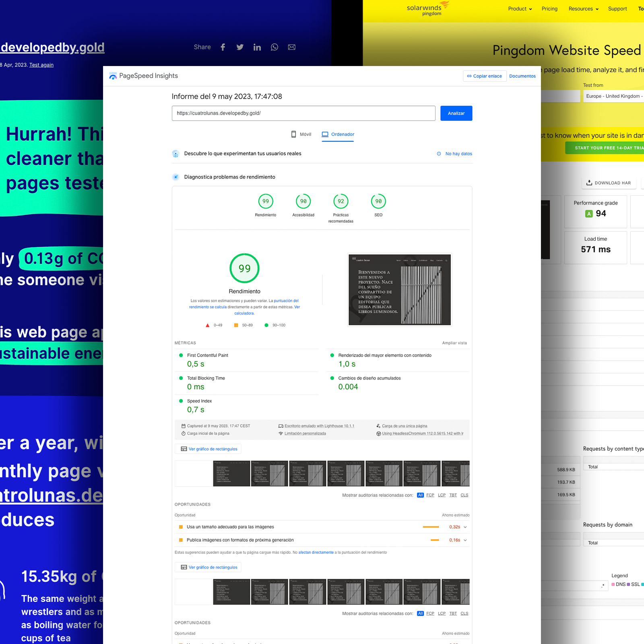Screen dimensions: 644x644
Task: Click the large Rendimiento 99 circle
Action: (x=244, y=268)
